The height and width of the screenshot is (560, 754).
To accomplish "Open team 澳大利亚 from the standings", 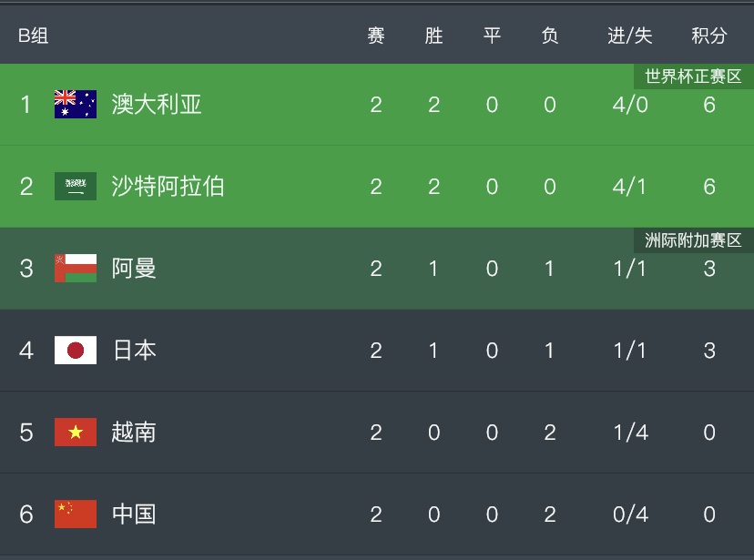I will click(157, 105).
